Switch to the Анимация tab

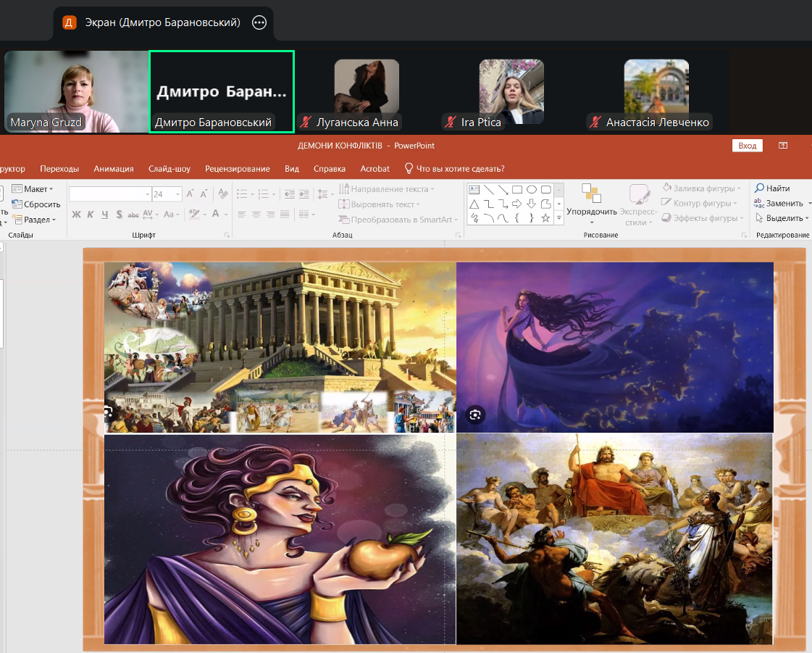[114, 169]
